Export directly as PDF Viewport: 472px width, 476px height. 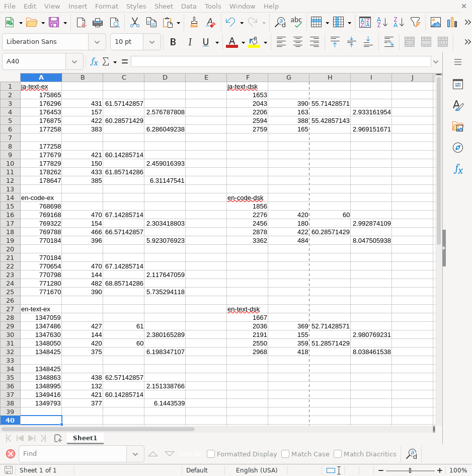coord(81,23)
